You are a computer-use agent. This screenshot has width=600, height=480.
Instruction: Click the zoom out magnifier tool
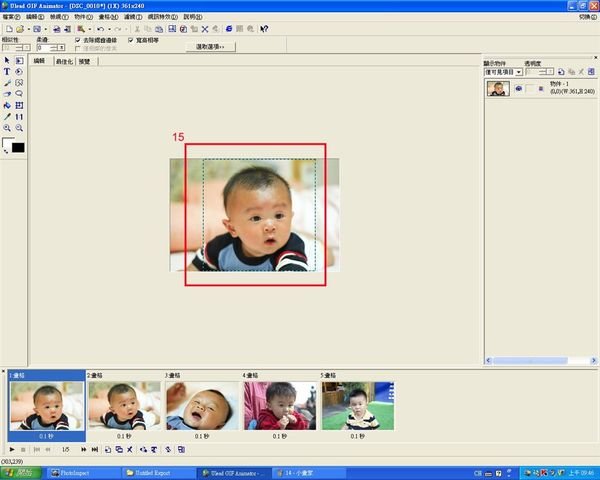(x=19, y=128)
